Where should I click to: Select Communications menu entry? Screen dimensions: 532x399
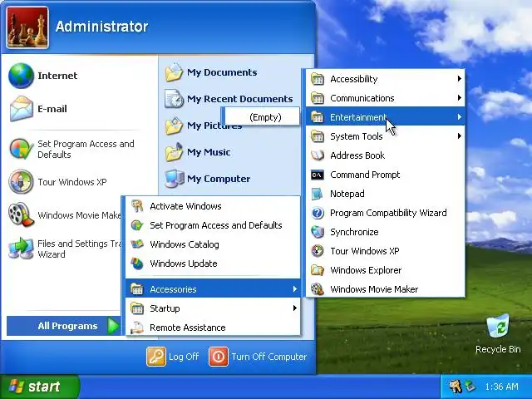point(385,98)
